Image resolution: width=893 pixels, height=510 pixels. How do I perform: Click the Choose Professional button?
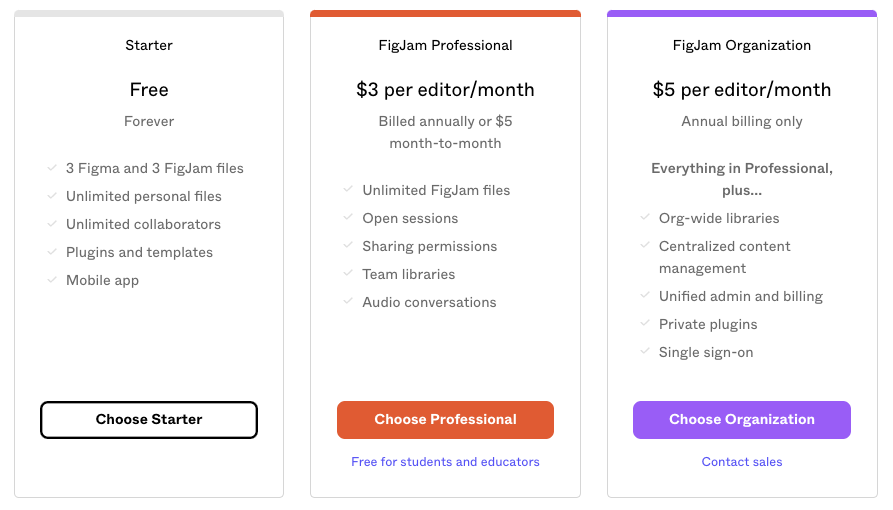[445, 420]
